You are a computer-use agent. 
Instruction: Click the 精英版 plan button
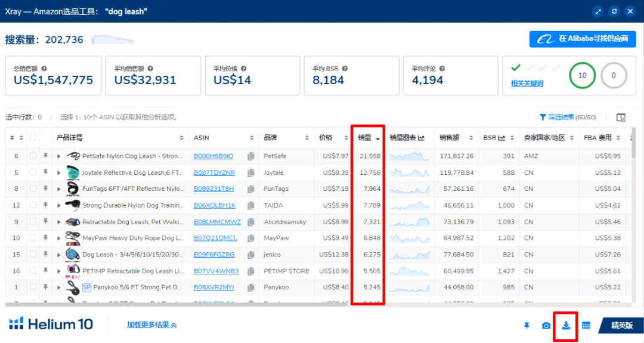tap(621, 325)
